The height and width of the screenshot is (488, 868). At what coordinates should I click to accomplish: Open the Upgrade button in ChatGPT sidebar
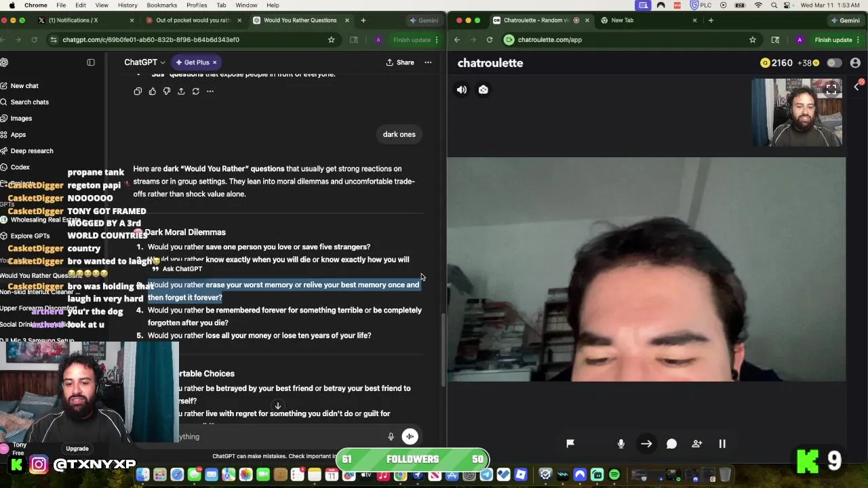[x=77, y=449]
